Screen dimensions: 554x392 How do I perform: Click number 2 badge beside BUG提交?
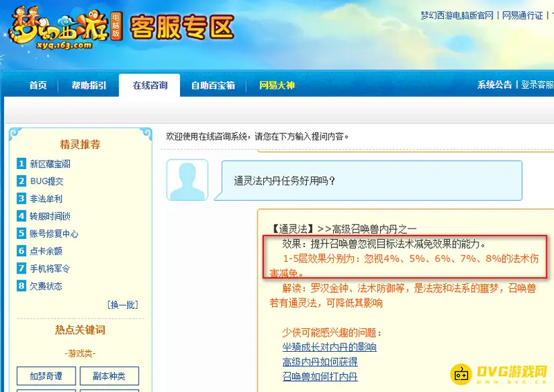[21, 181]
